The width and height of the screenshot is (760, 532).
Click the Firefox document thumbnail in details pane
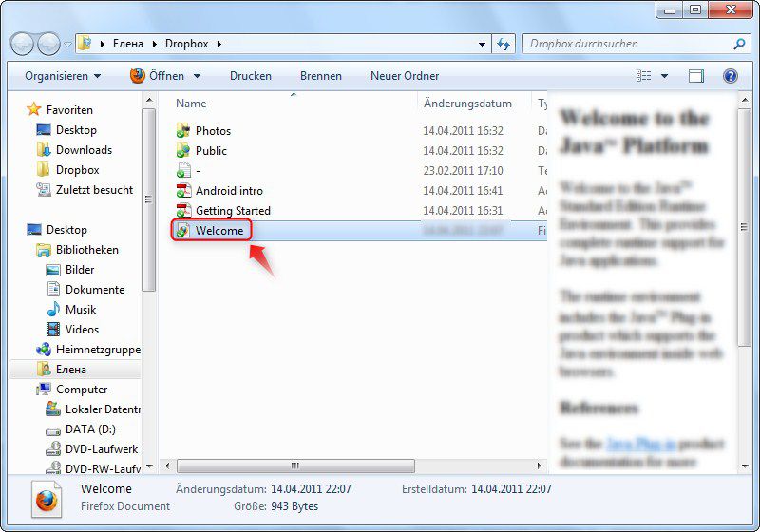(x=47, y=499)
